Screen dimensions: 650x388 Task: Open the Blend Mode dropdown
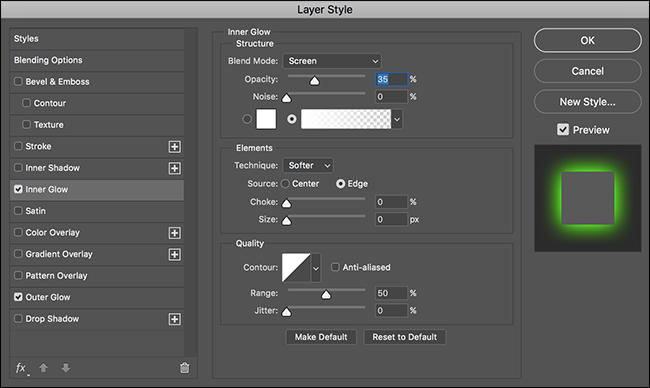click(x=332, y=61)
